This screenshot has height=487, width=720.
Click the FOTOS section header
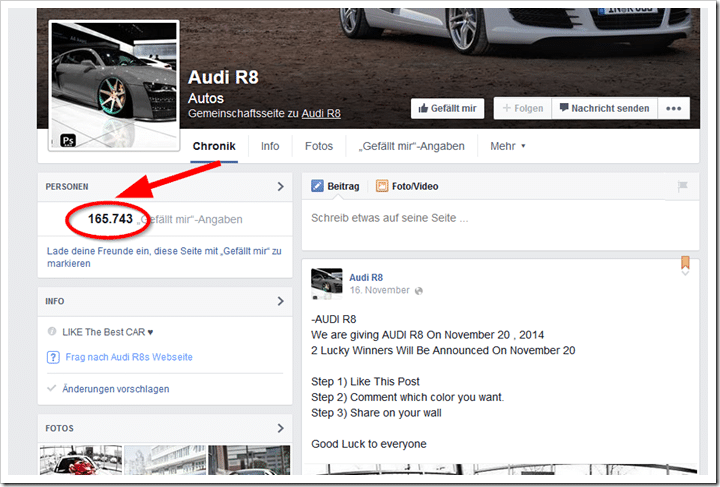tap(59, 428)
